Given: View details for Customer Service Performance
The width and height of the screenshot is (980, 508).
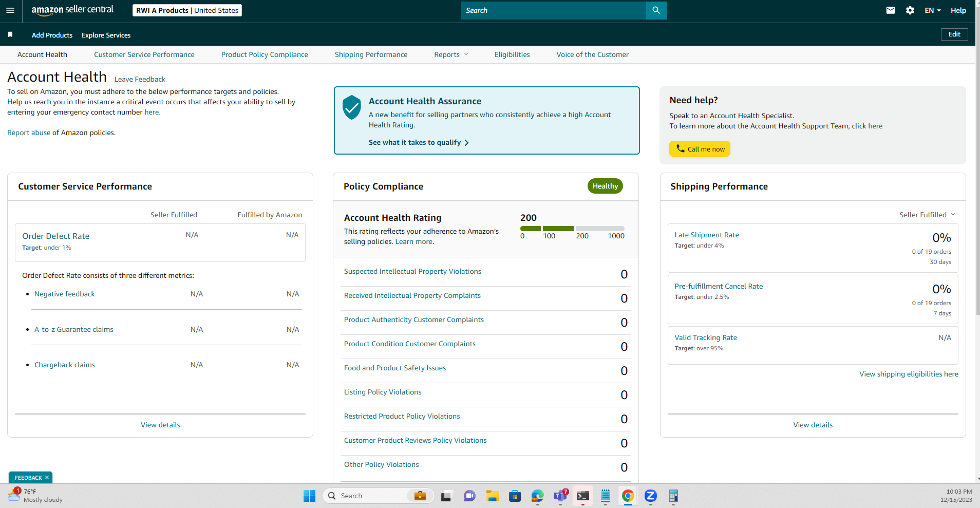Looking at the screenshot, I should click(160, 425).
